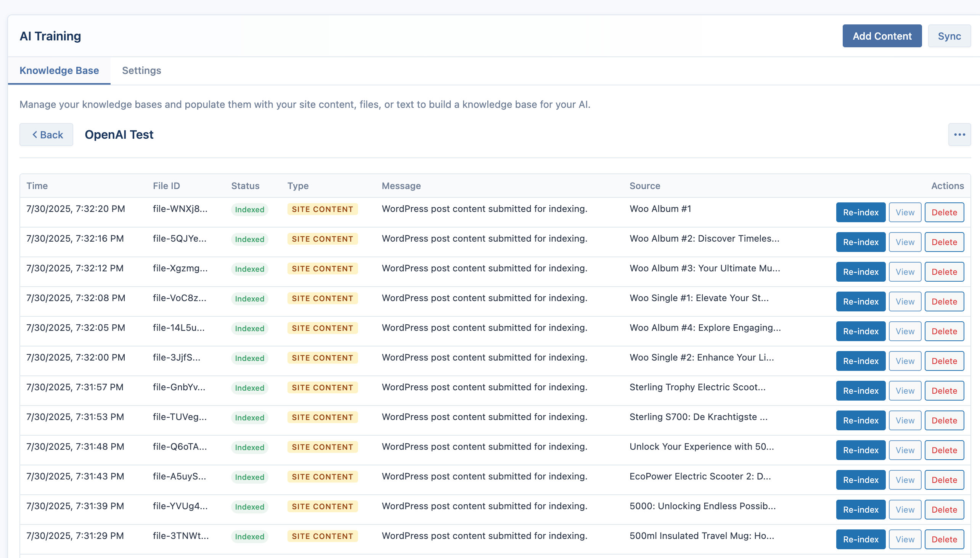Click SITE CONTENT badge in file-3JjfS row
The width and height of the screenshot is (980, 558).
323,358
